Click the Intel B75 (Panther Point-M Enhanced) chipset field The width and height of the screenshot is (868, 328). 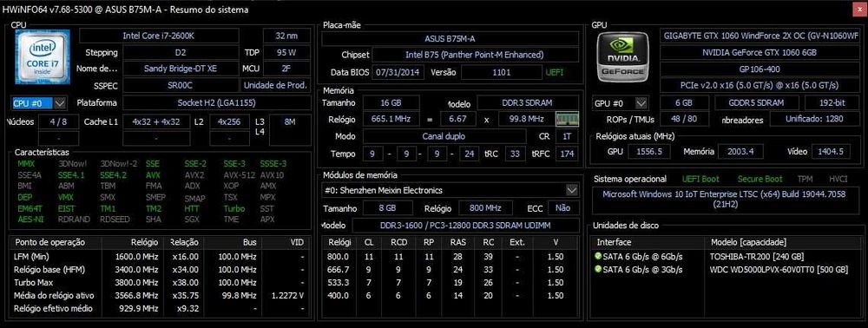(475, 56)
